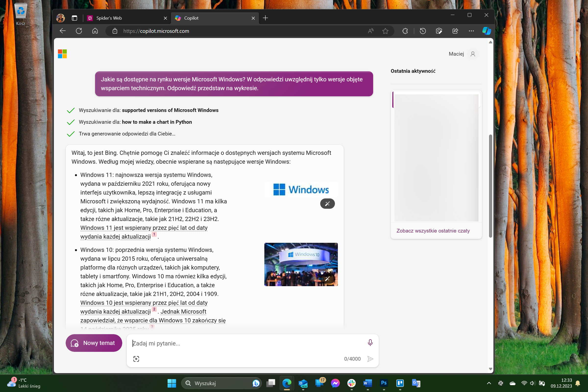Open the Windows logo image
The height and width of the screenshot is (392, 588).
tap(301, 189)
